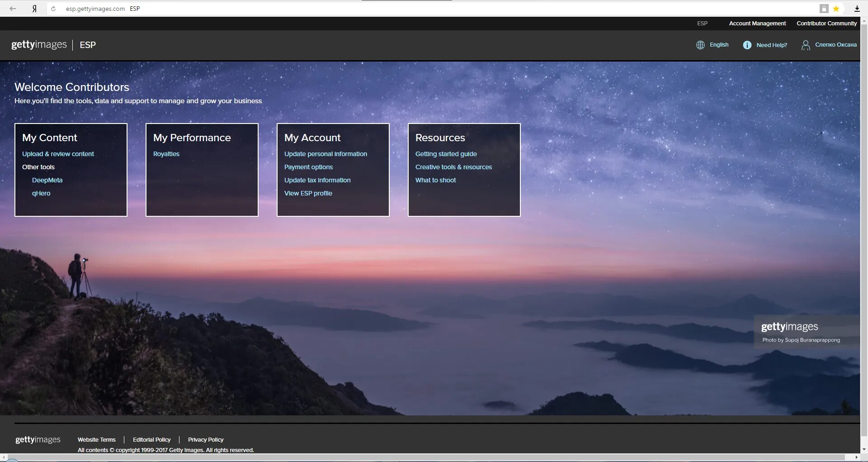
Task: Click the horizontal scrollbar left arrow
Action: click(4, 457)
